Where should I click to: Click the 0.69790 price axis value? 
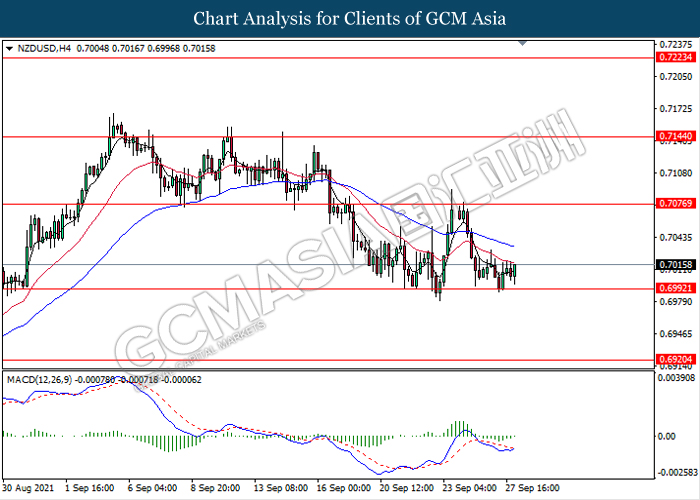(x=676, y=302)
